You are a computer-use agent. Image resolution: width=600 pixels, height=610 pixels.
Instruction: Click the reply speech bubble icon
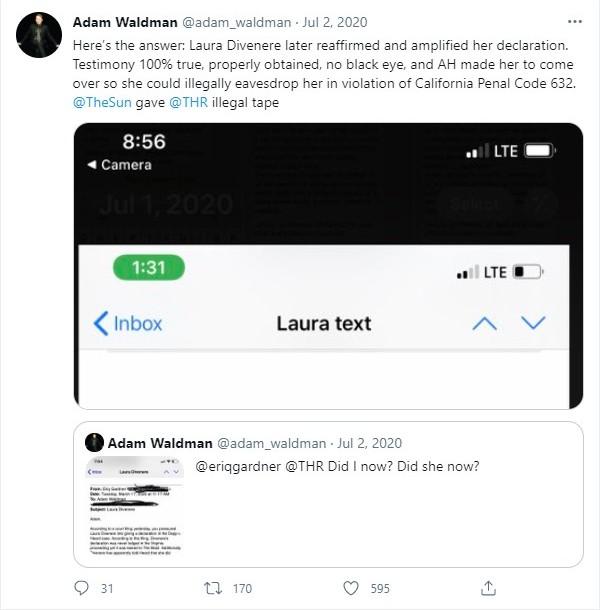click(81, 588)
